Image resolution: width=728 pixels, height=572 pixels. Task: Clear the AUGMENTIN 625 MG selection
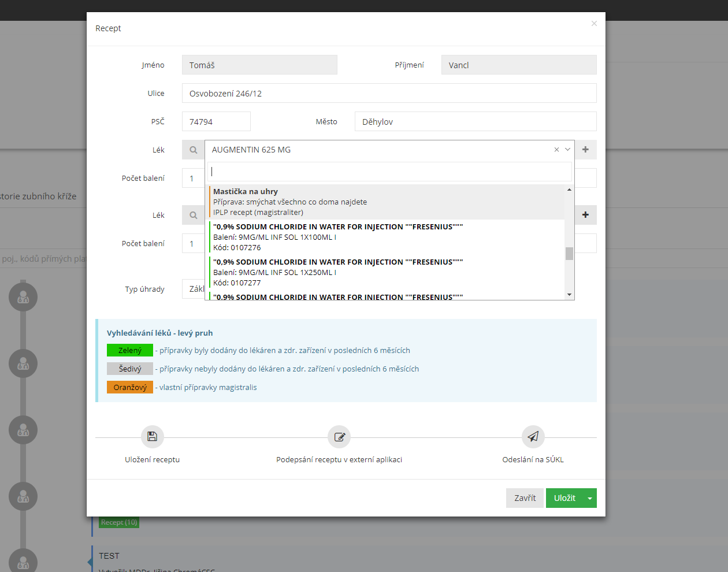[x=556, y=150]
